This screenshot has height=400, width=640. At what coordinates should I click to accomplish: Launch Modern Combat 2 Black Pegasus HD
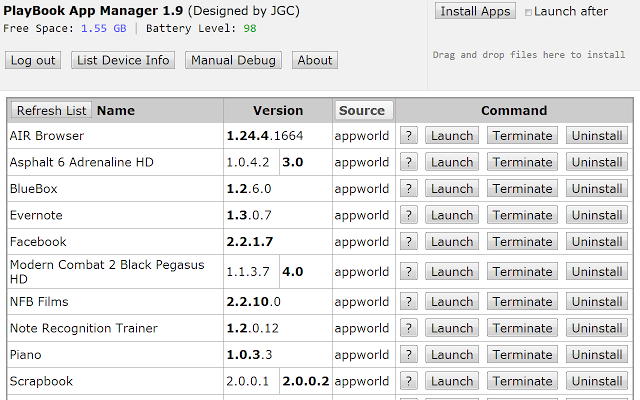point(452,272)
